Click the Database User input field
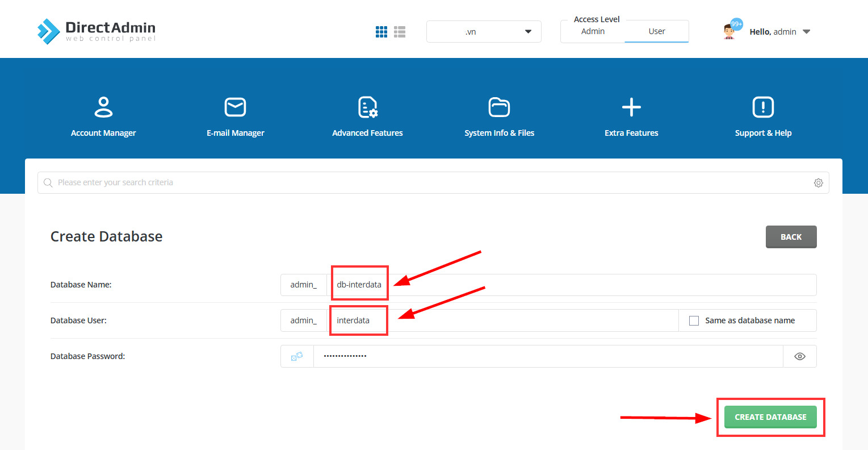 point(502,320)
